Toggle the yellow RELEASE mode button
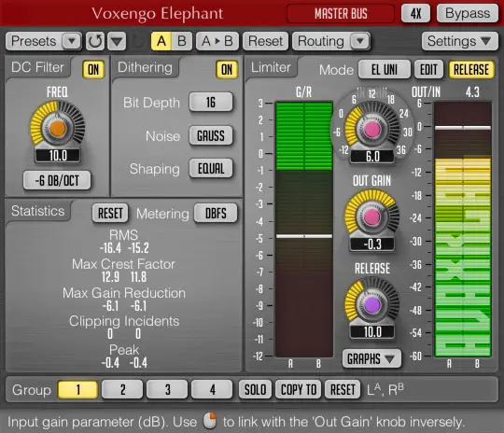 click(471, 69)
